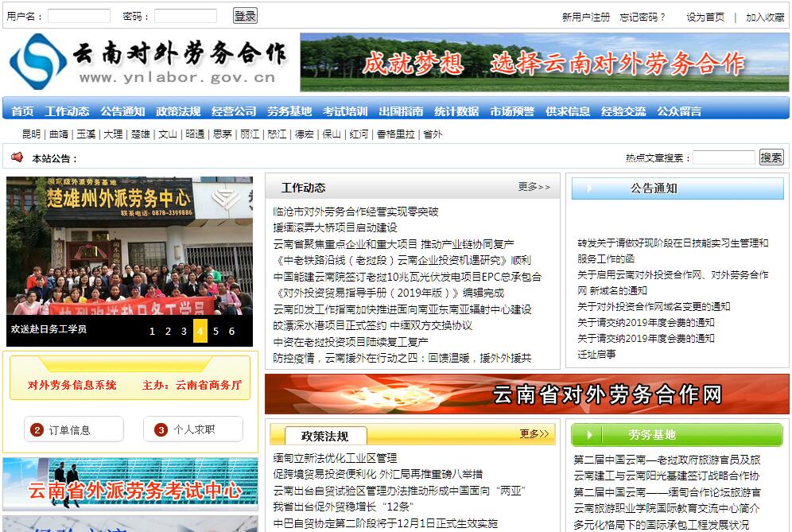The height and width of the screenshot is (532, 792).
Task: Switch slideshow to slide 3
Action: (x=184, y=332)
